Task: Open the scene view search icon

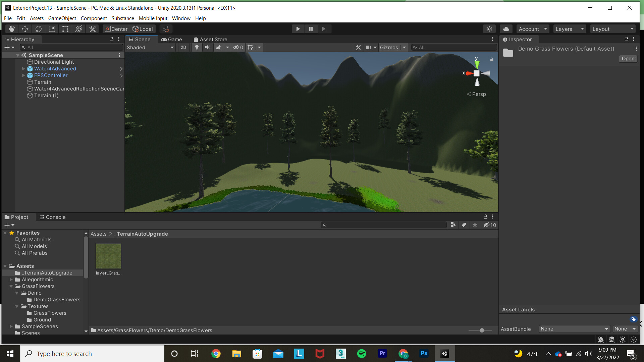Action: click(415, 47)
